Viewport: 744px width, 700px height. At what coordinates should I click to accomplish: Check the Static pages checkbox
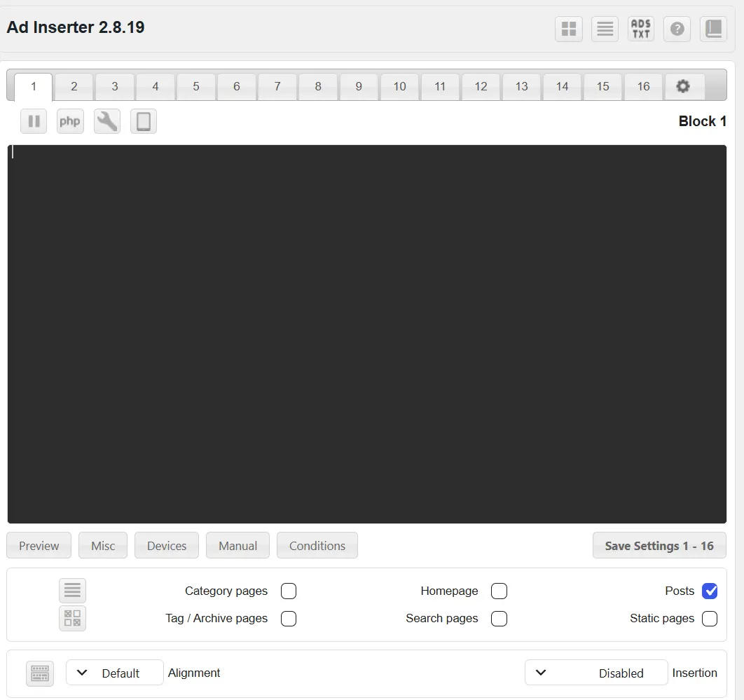tap(710, 619)
